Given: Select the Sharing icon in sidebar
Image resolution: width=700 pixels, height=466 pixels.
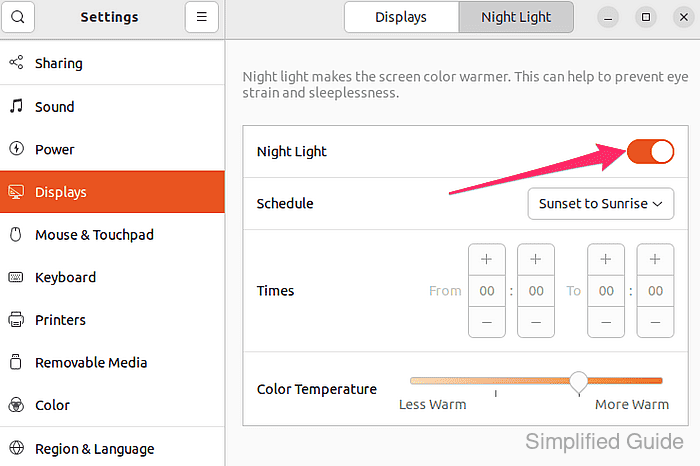Looking at the screenshot, I should tap(16, 62).
